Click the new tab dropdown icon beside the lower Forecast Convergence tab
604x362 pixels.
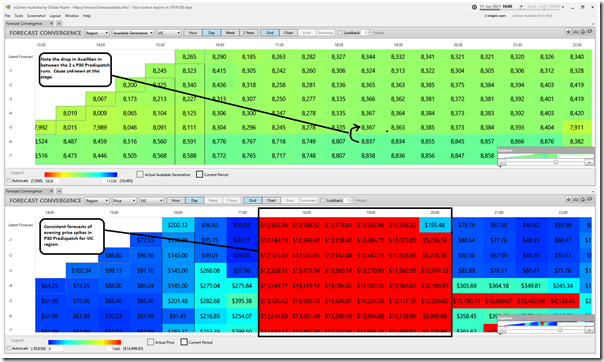(59, 191)
